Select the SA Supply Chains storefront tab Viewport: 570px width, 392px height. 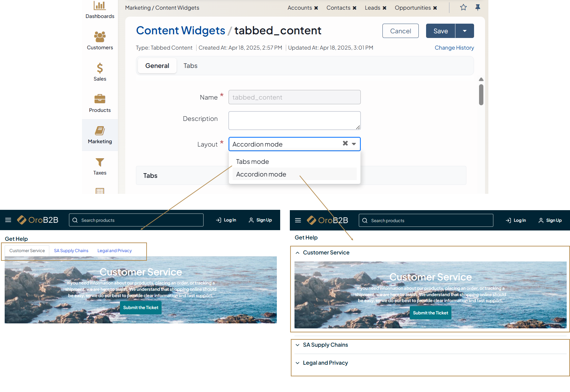[71, 250]
